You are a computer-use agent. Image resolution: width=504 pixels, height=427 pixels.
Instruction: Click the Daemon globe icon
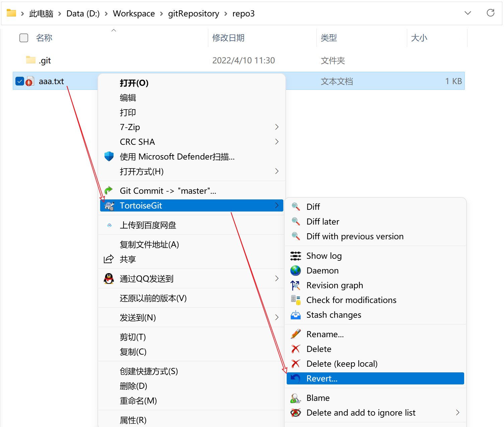click(x=295, y=270)
